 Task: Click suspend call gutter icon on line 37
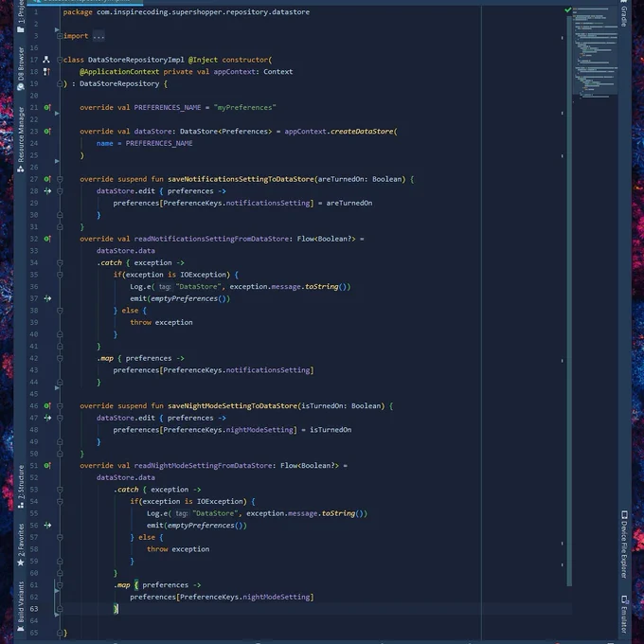(x=47, y=298)
